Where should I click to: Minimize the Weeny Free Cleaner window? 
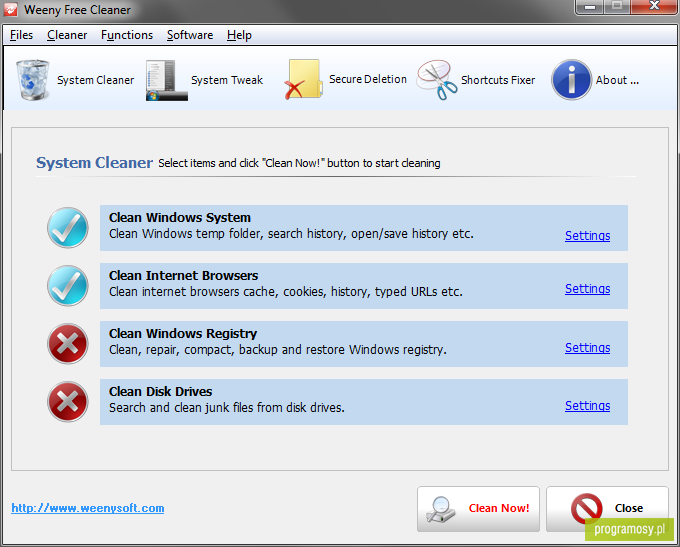[590, 7]
